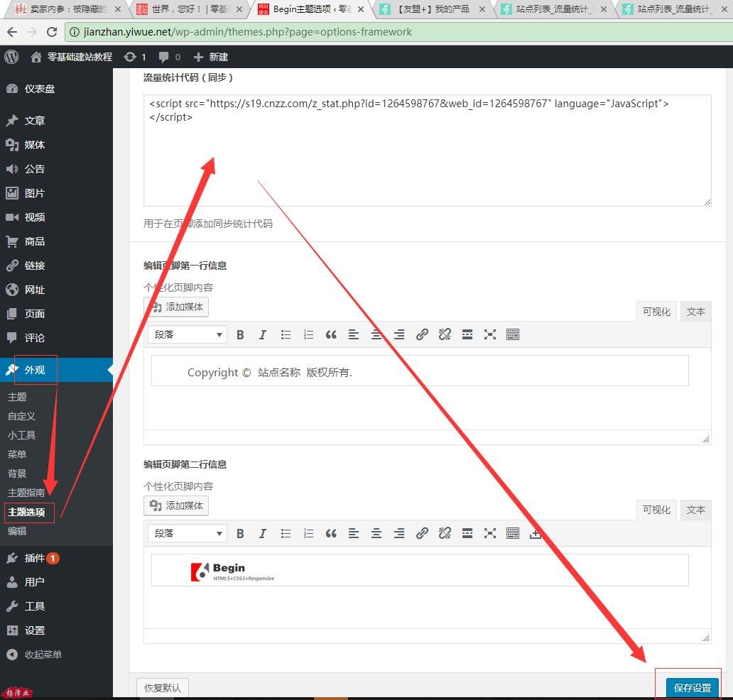Click 添加媒体 in second footer section
The width and height of the screenshot is (733, 700).
point(176,505)
